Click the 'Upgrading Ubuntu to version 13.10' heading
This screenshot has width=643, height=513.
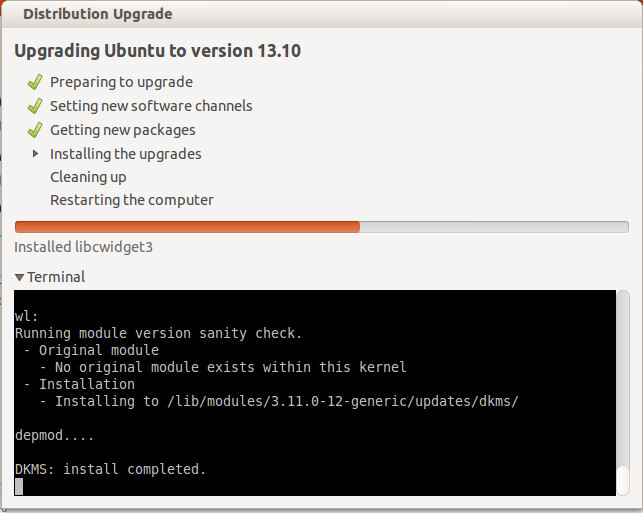[x=157, y=51]
